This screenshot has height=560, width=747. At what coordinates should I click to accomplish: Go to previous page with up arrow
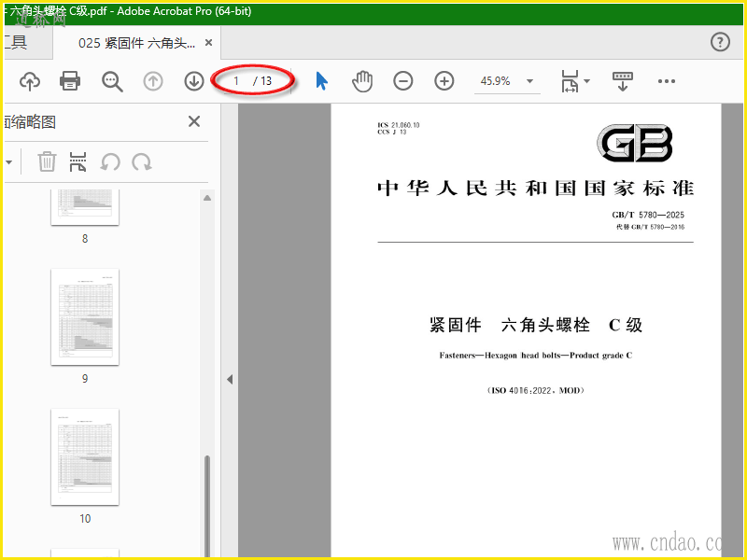tap(153, 81)
